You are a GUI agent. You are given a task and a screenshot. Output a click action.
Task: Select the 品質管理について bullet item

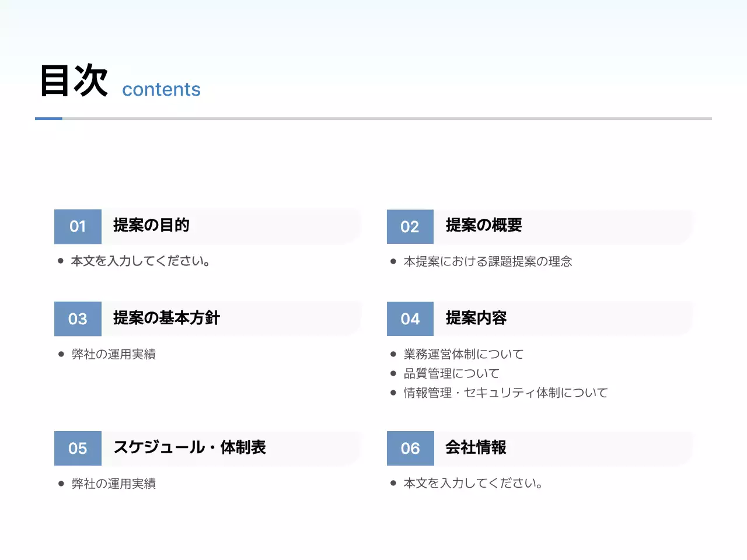[451, 373]
